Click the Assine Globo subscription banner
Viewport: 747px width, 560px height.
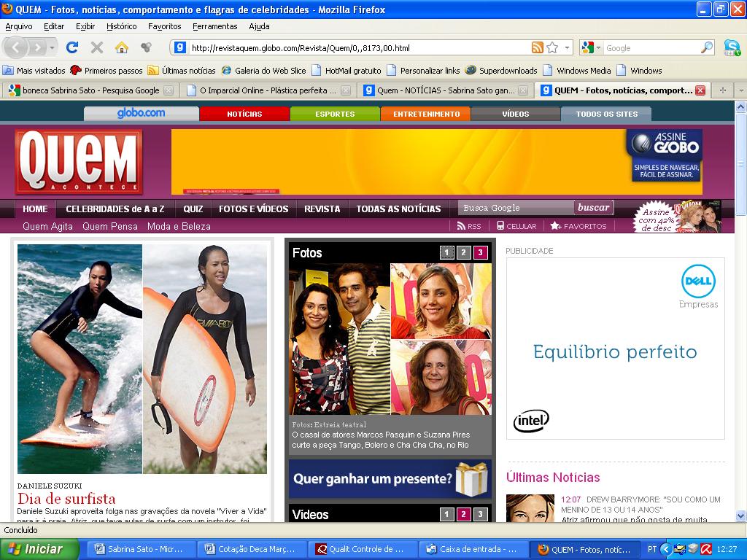(664, 155)
